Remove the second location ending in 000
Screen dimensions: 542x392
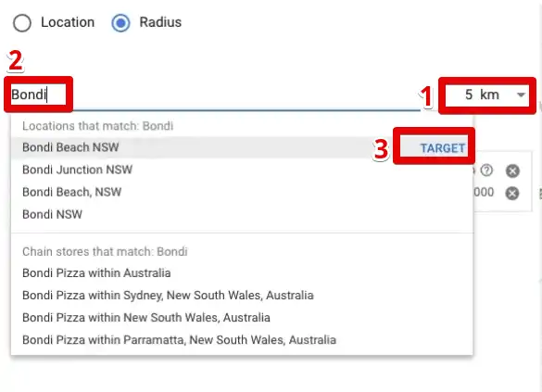512,194
